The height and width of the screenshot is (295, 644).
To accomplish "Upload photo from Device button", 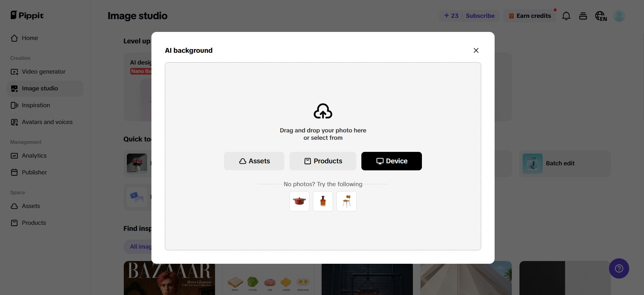I will (391, 161).
